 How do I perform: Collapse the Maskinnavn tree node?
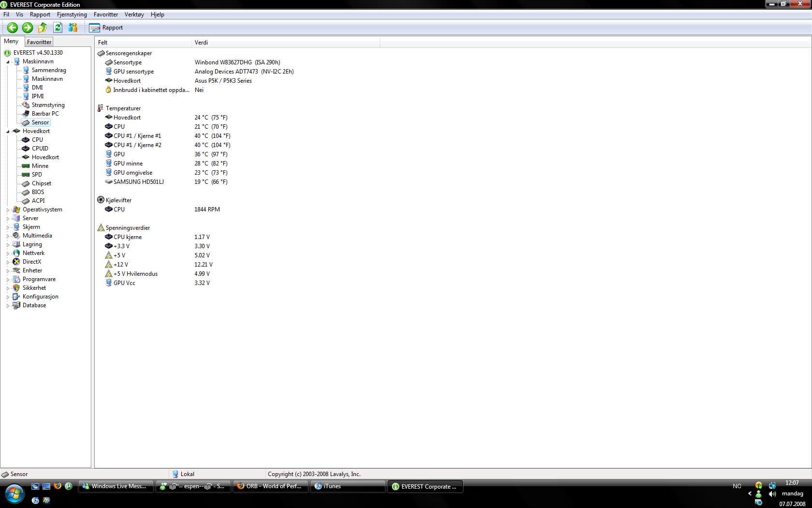8,62
